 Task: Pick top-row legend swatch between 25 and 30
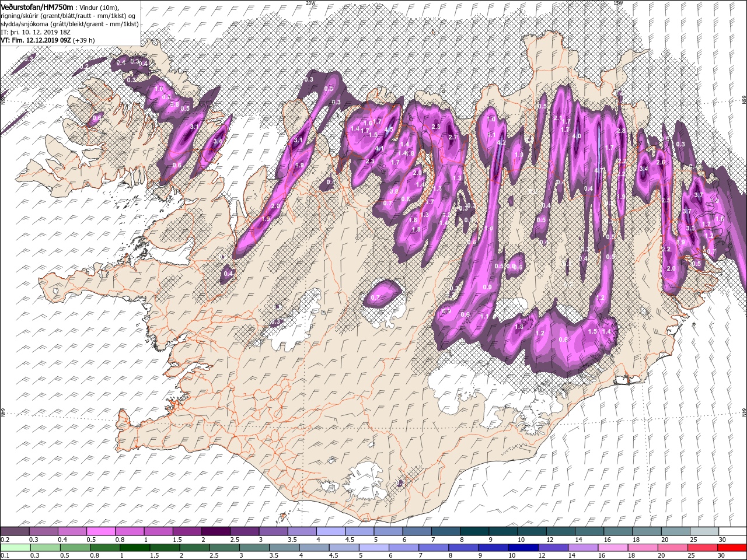tap(704, 531)
